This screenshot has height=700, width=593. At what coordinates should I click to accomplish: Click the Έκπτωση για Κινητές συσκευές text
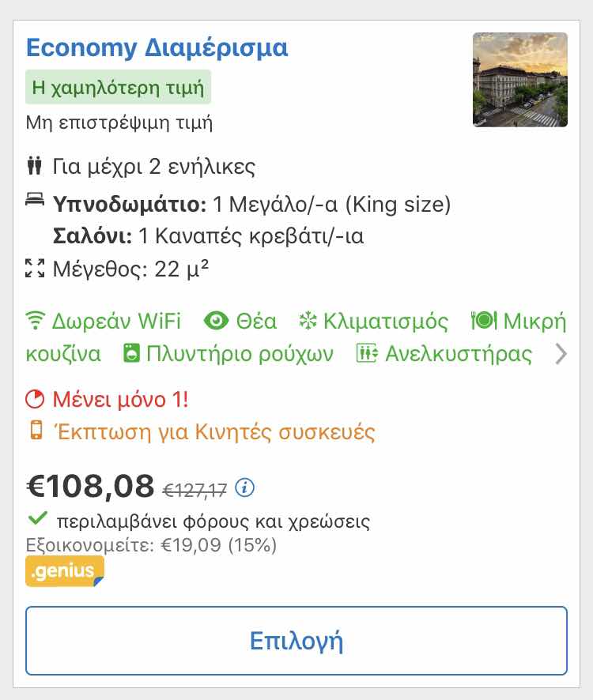[x=214, y=432]
